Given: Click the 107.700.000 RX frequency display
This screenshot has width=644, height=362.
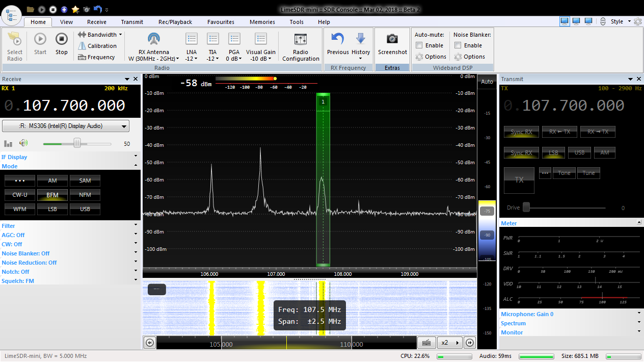Looking at the screenshot, I should (74, 106).
